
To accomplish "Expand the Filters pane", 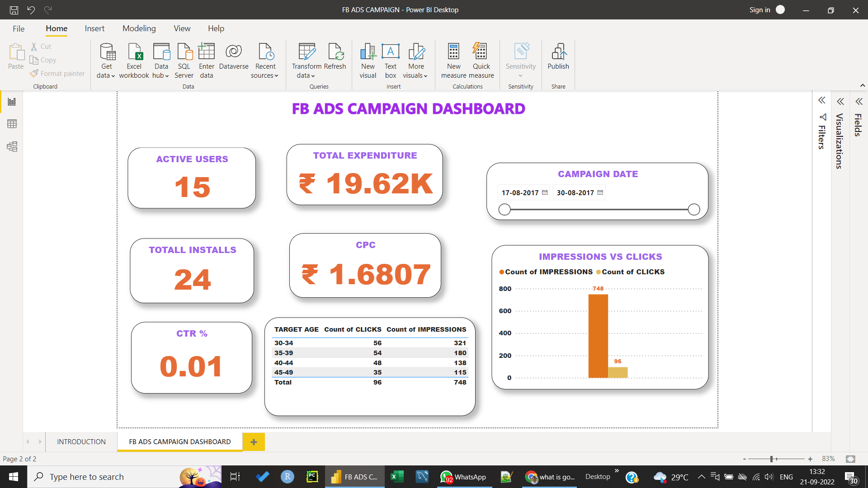I will click(822, 100).
